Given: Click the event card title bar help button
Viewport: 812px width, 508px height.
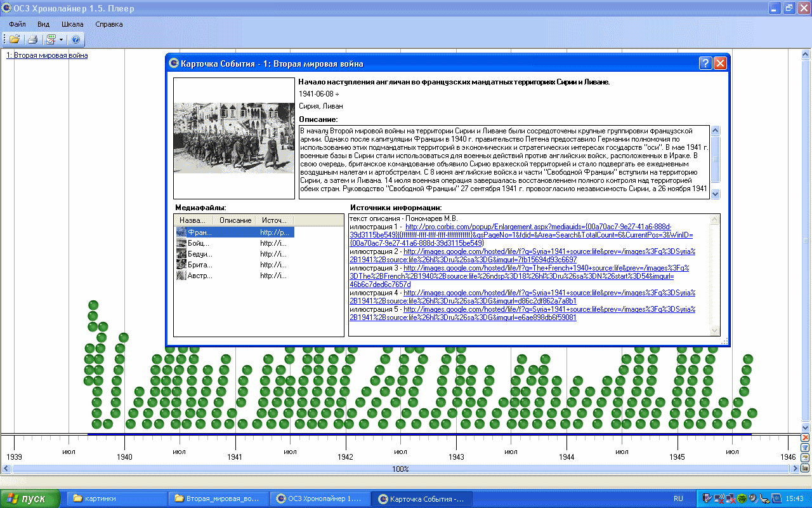Looking at the screenshot, I should tap(705, 63).
